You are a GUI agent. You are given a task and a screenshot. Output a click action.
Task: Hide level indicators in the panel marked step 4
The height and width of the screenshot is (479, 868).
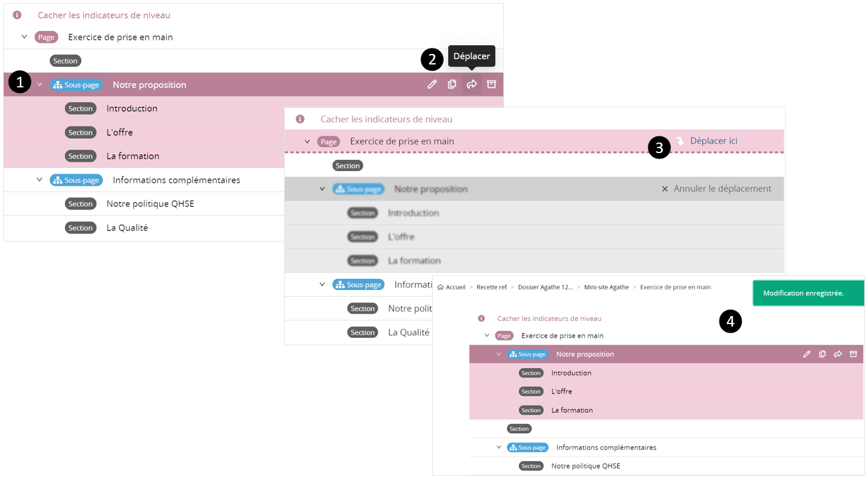point(549,319)
